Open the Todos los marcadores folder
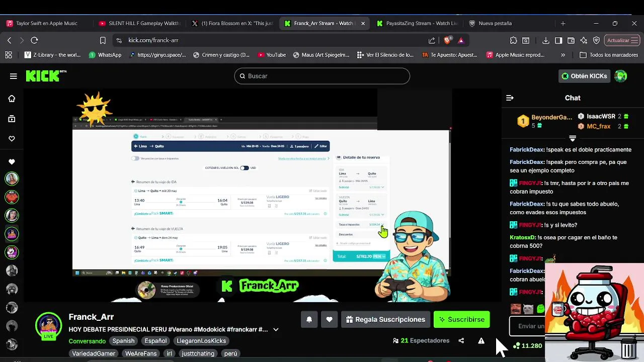Screen dimensions: 644x362 609,55
